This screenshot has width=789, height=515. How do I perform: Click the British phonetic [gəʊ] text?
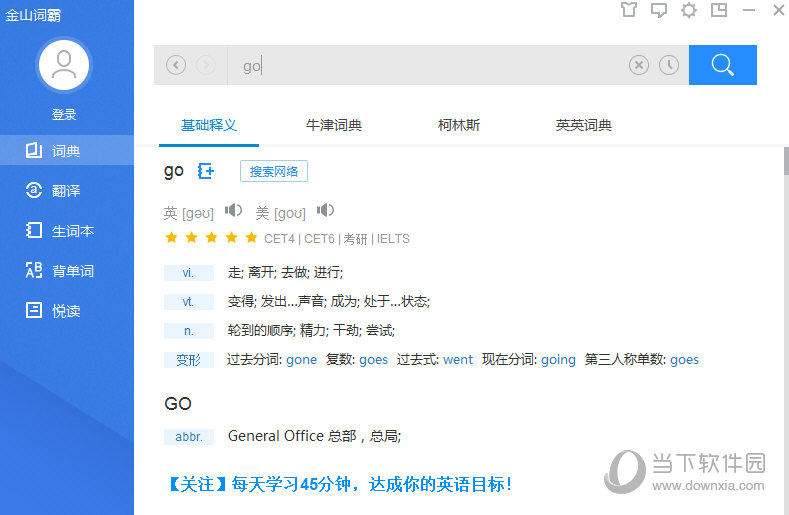pos(197,213)
